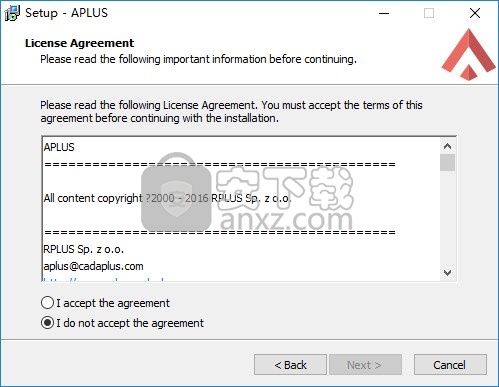Click the license scroll up arrow
499x387 pixels.
[x=447, y=146]
